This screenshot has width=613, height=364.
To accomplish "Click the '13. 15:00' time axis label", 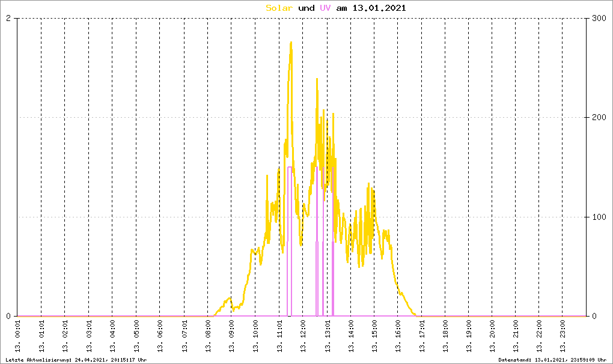I will [374, 336].
